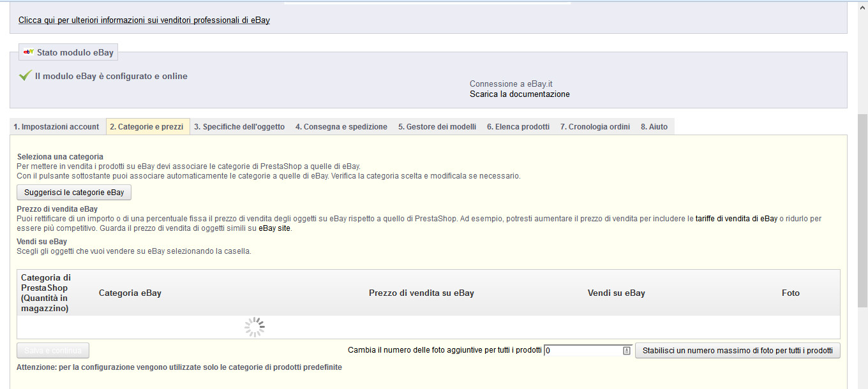Click the Connessione a eBay.it text
Image resolution: width=868 pixels, height=389 pixels.
point(511,84)
